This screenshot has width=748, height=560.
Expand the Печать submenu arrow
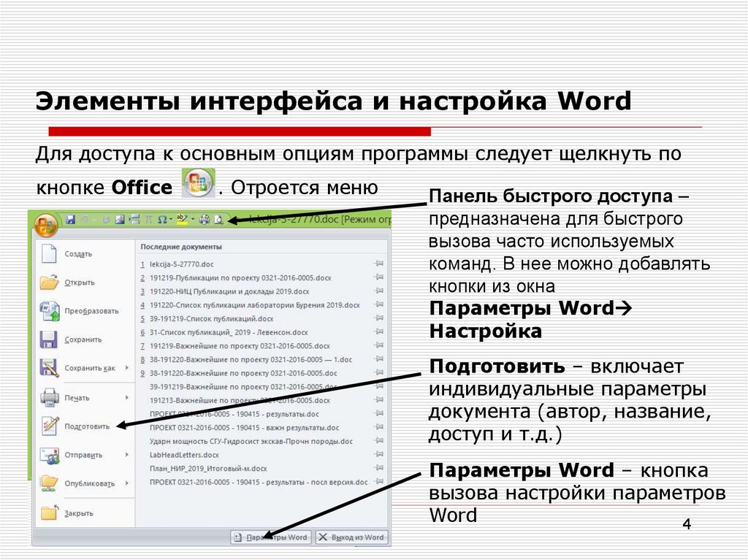click(x=127, y=397)
